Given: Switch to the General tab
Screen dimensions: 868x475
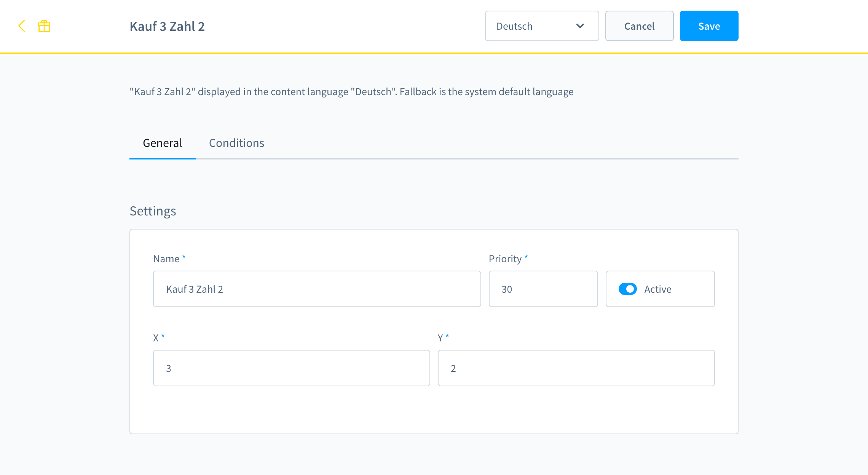Looking at the screenshot, I should tap(163, 143).
